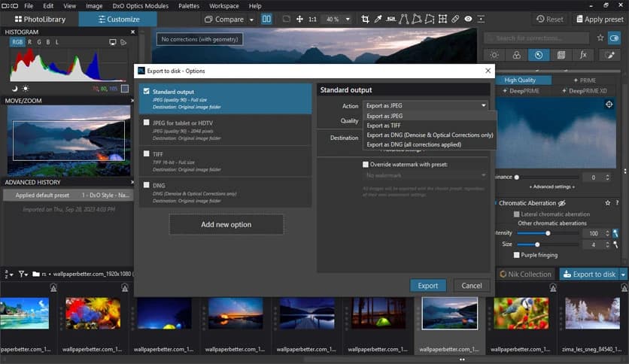Adjust the chromatic aberration Size slider
The image size is (629, 364).
pyautogui.click(x=548, y=244)
